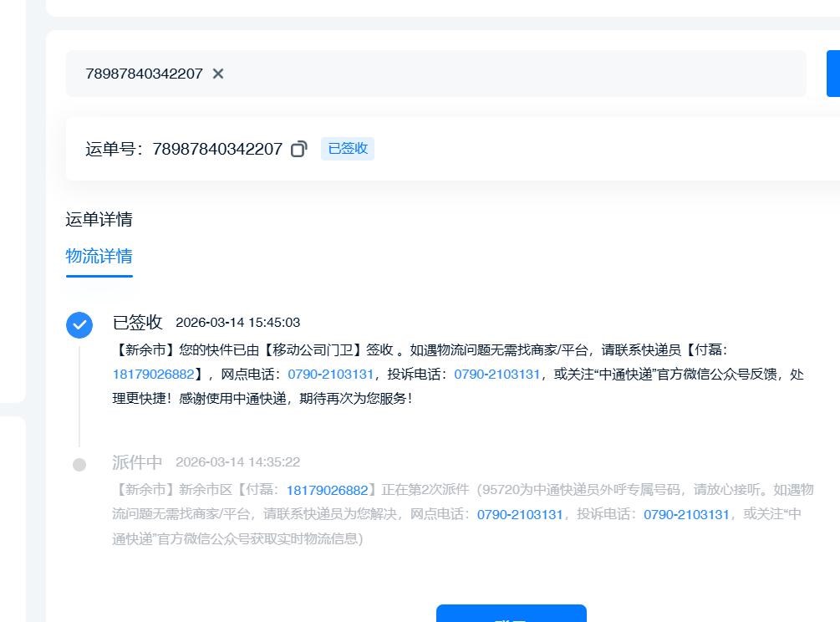Image resolution: width=840 pixels, height=622 pixels.
Task: Click 网点电话 number in the 已签收 entry
Action: (x=330, y=374)
